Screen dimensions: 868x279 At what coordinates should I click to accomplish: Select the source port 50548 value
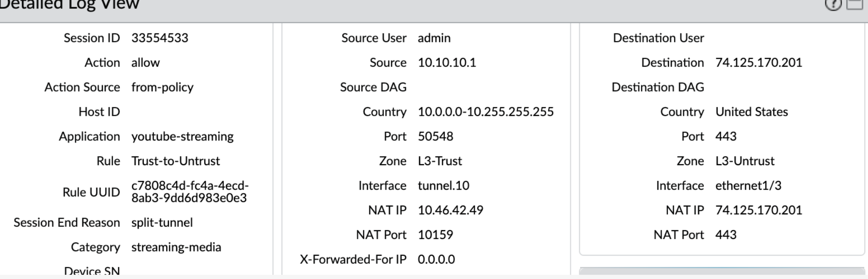435,137
